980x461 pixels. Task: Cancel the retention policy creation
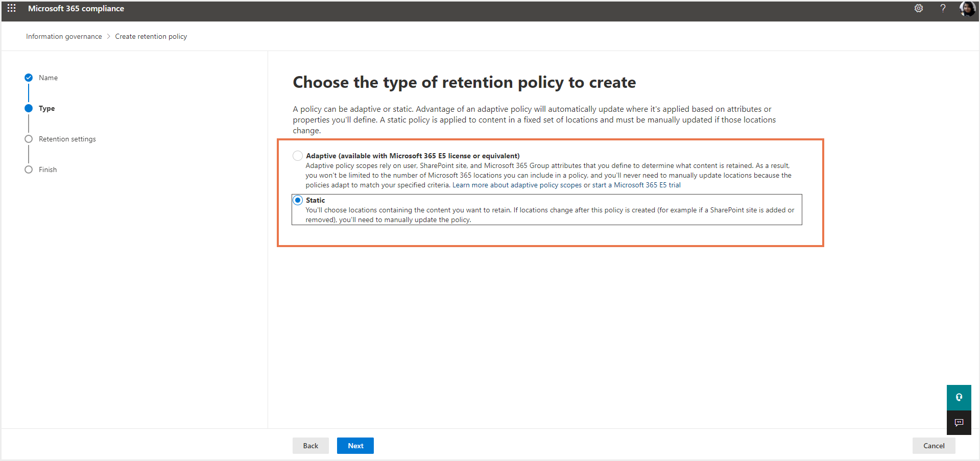point(934,446)
